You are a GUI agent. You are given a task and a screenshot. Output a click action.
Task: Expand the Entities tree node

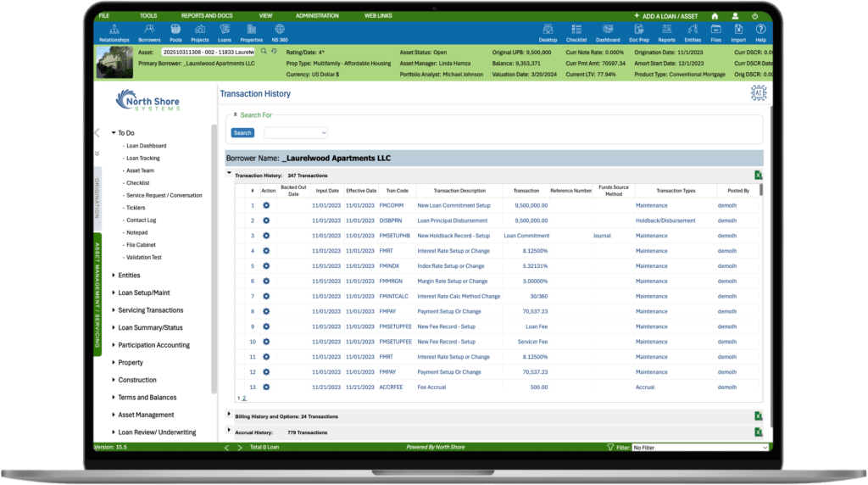click(114, 276)
